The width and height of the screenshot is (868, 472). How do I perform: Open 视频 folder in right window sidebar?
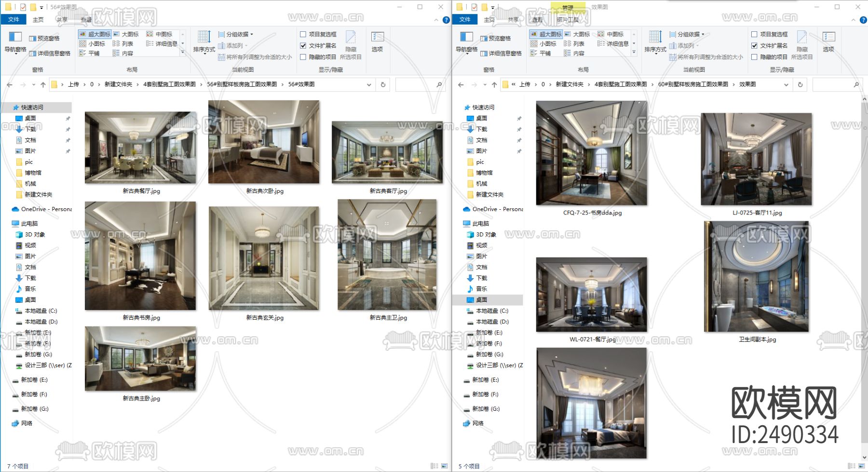coord(477,245)
